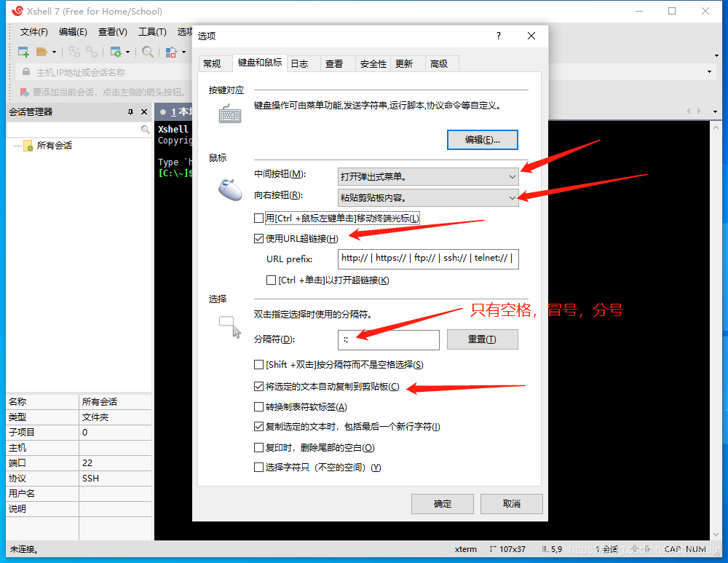Click the tab bar scroll-right arrow
This screenshot has width=728, height=563.
coord(699,111)
